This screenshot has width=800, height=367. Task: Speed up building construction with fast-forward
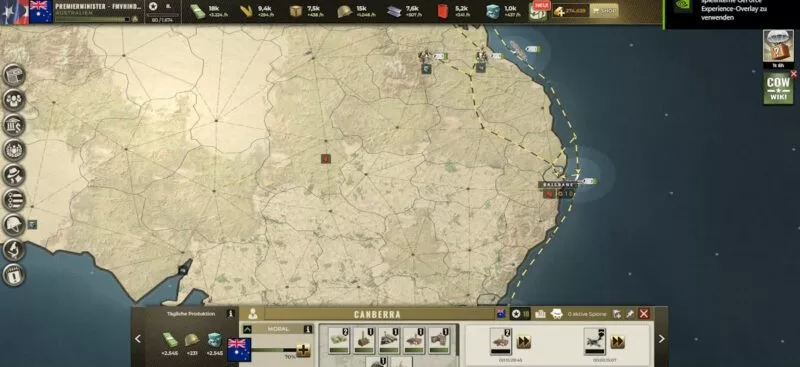coord(523,341)
